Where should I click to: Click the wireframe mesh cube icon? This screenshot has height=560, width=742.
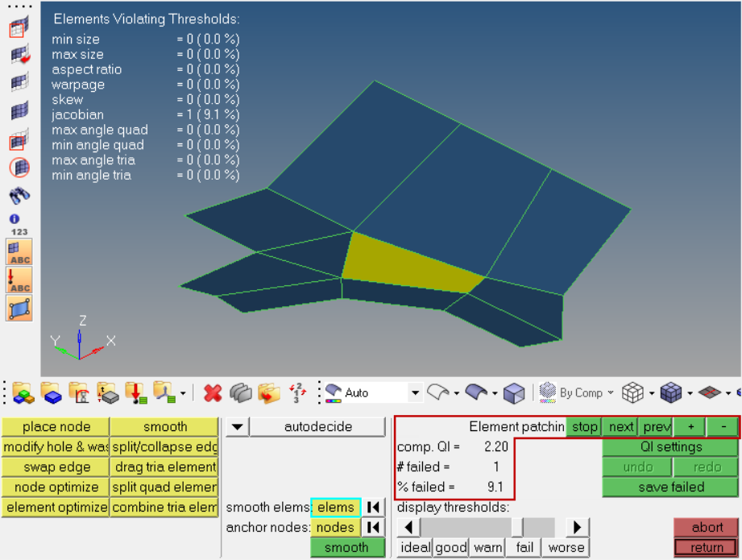[x=632, y=393]
